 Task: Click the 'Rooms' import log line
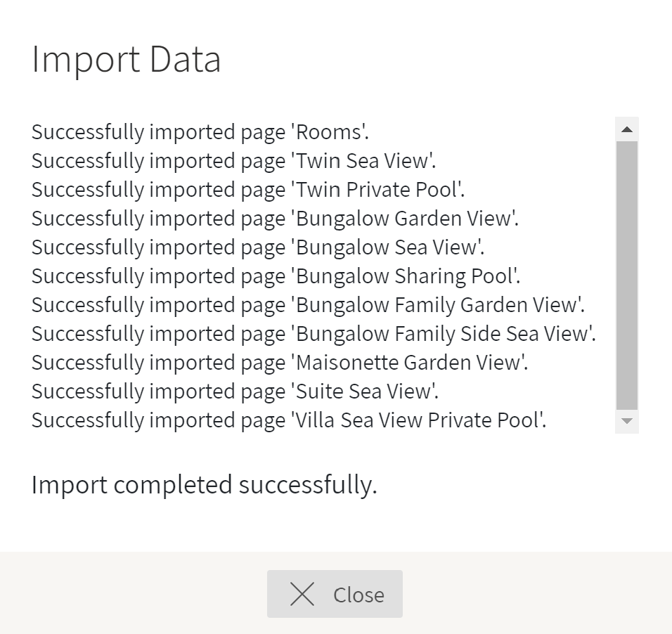pyautogui.click(x=200, y=132)
